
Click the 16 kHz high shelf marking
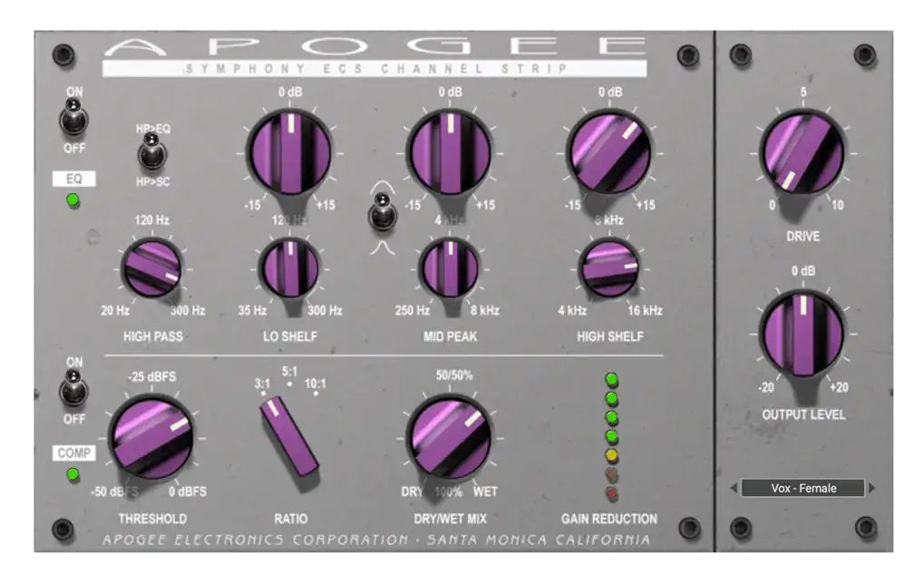[x=645, y=310]
